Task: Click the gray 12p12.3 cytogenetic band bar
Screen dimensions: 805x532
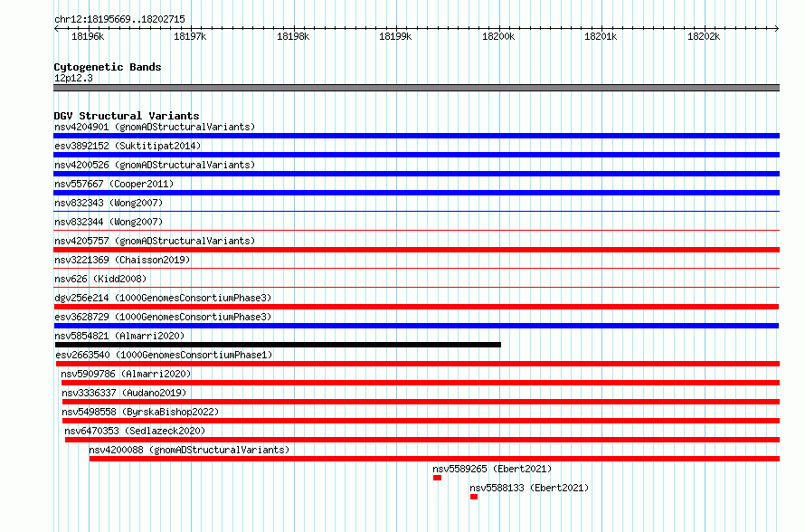Action: coord(416,88)
